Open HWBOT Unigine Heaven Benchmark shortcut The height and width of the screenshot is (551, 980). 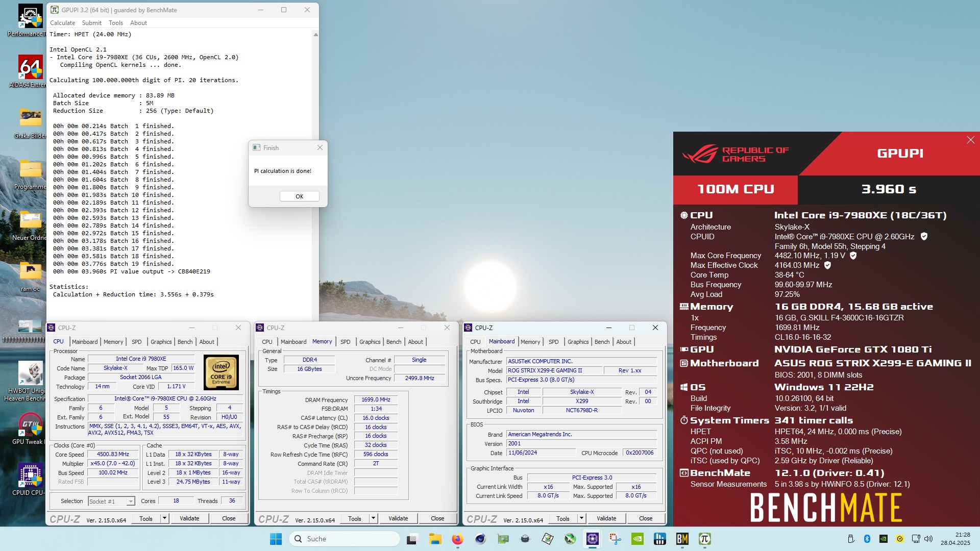click(x=31, y=380)
